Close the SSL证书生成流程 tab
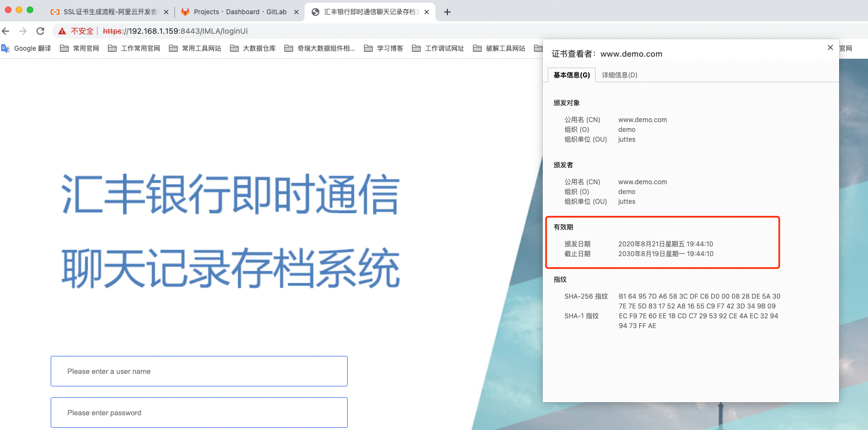 click(166, 12)
